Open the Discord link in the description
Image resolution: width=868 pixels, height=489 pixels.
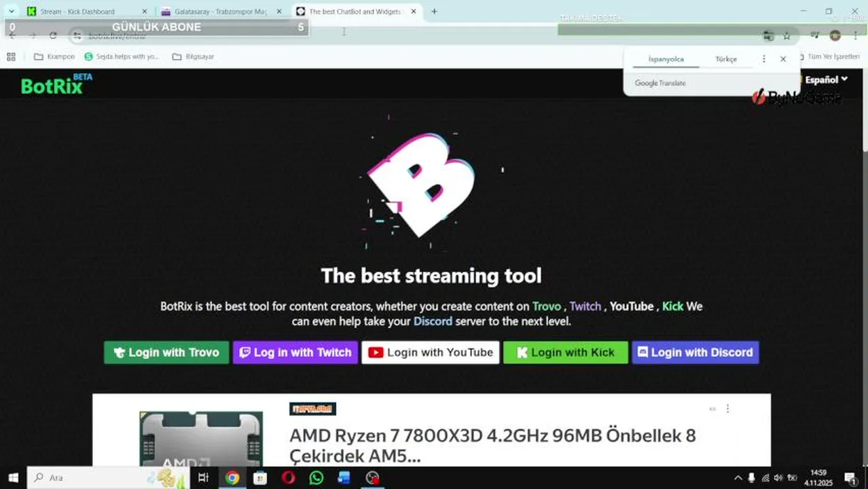(x=433, y=321)
